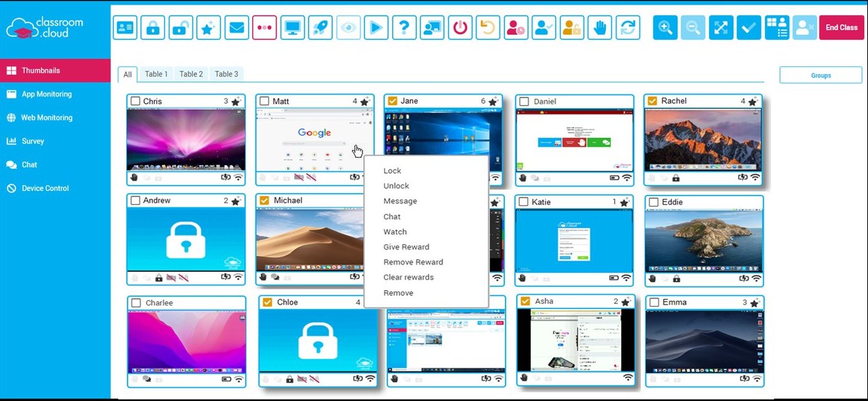
Task: Zoom in thumbnails with magnifier plus
Action: pos(665,28)
